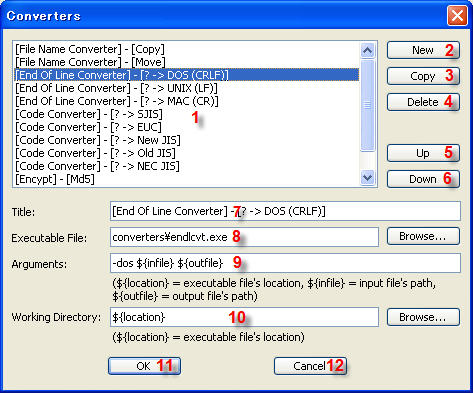Click the list's scroll down arrow
The height and width of the screenshot is (393, 473).
[x=368, y=178]
